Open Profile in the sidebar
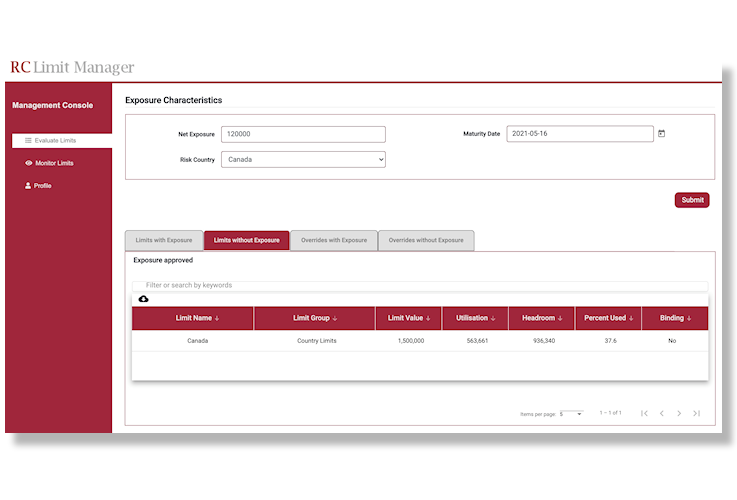 42,186
